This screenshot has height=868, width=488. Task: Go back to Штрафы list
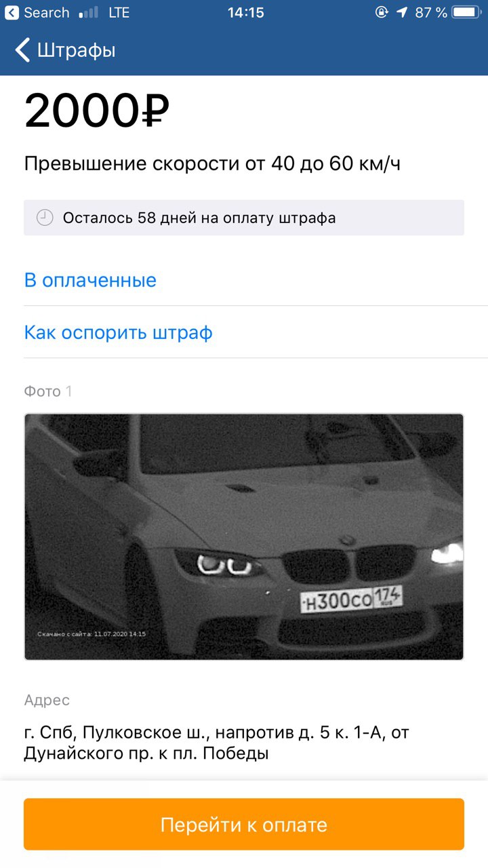click(x=66, y=50)
